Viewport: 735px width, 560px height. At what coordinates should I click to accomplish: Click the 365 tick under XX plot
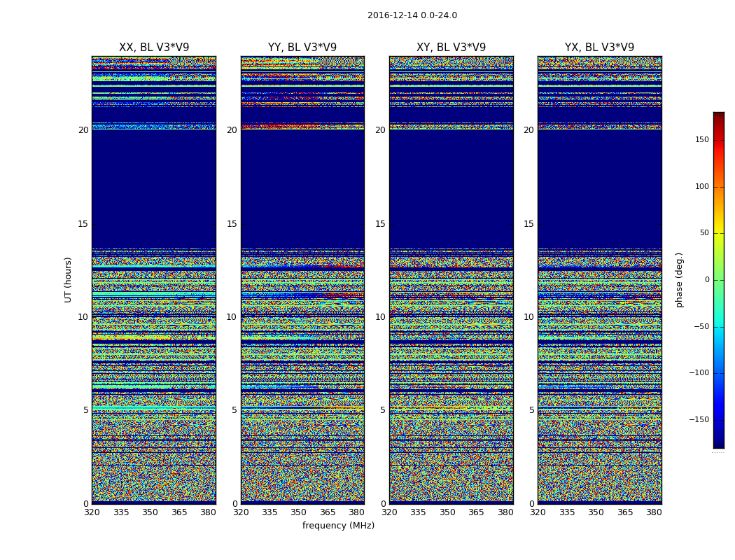coord(179,512)
